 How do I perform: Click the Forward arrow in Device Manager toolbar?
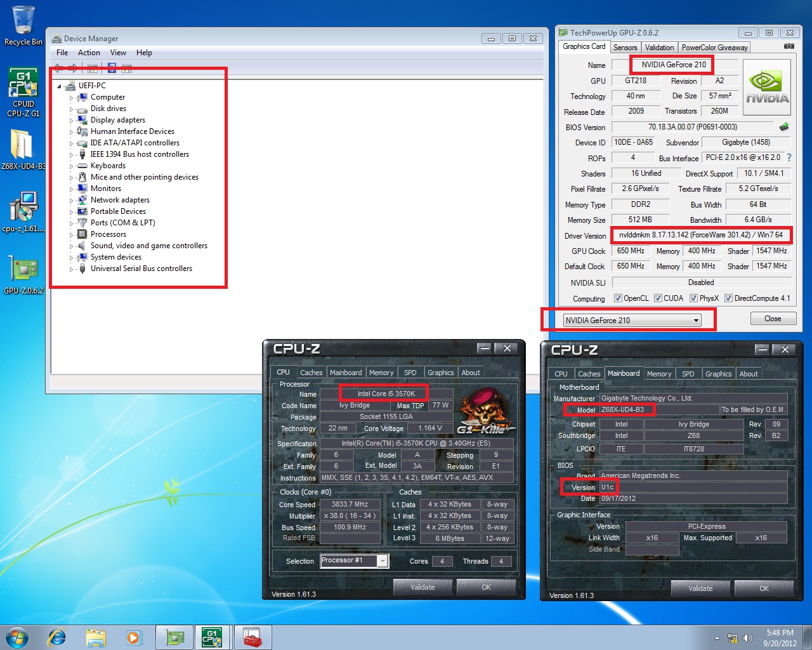(73, 68)
